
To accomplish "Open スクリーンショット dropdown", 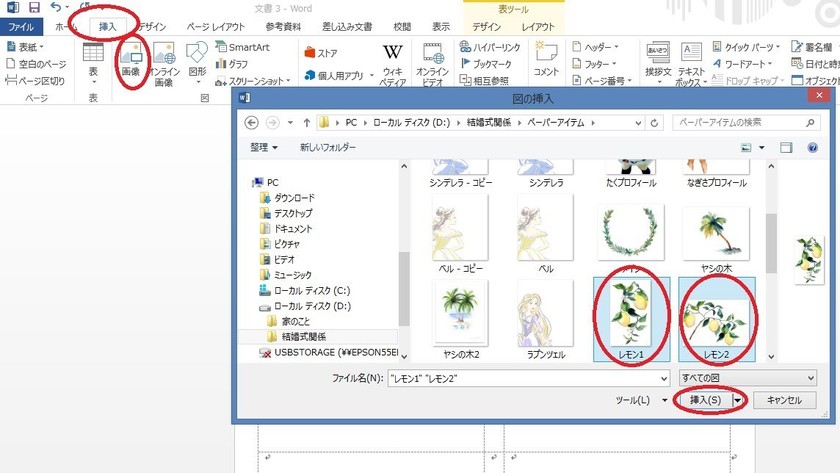I will (253, 81).
